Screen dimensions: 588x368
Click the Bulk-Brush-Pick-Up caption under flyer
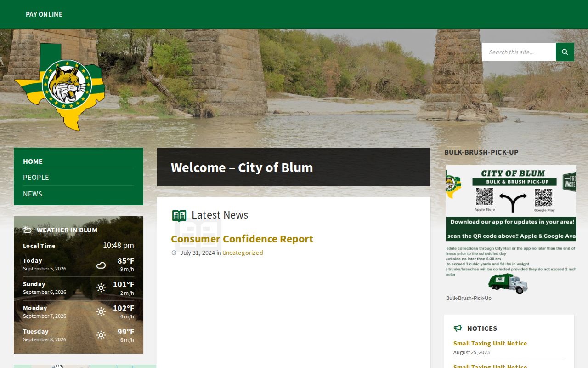click(x=469, y=298)
